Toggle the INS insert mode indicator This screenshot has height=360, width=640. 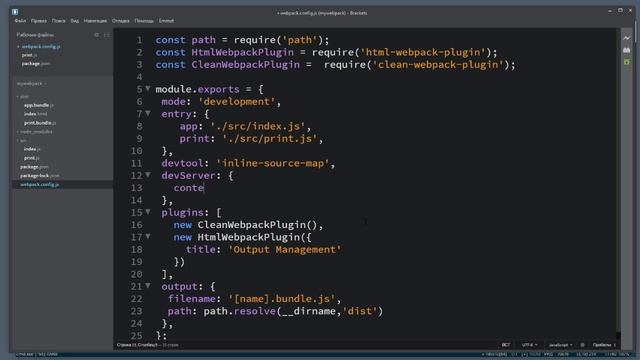(x=506, y=345)
